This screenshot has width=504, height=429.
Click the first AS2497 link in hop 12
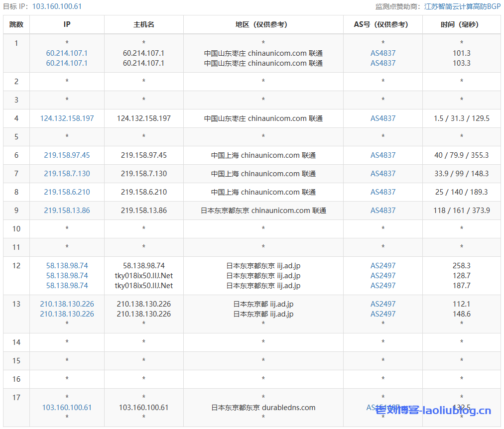tap(382, 265)
